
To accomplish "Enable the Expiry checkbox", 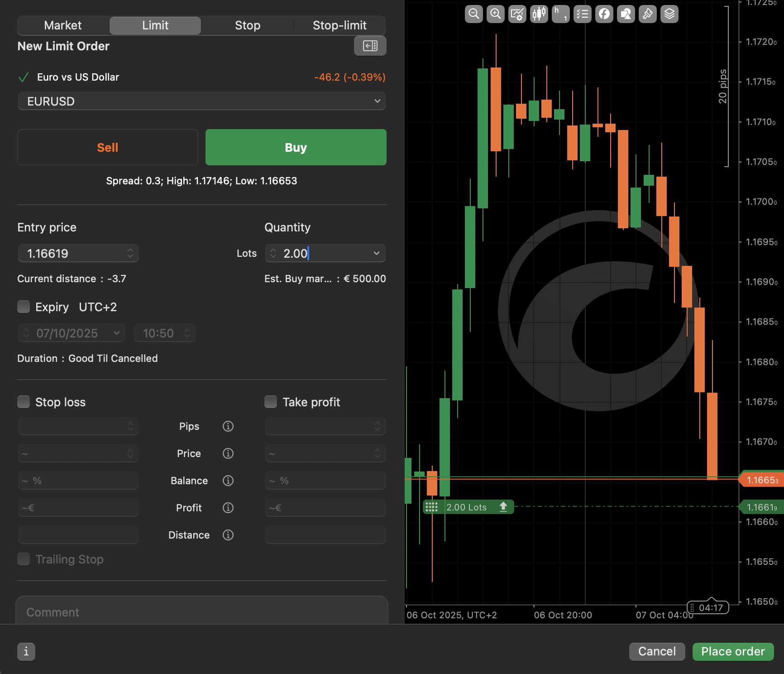I will (x=24, y=307).
